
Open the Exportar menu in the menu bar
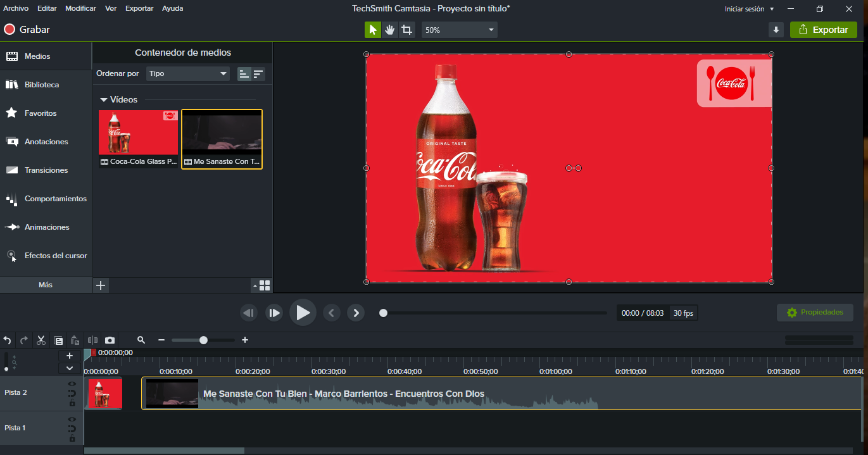pyautogui.click(x=139, y=8)
